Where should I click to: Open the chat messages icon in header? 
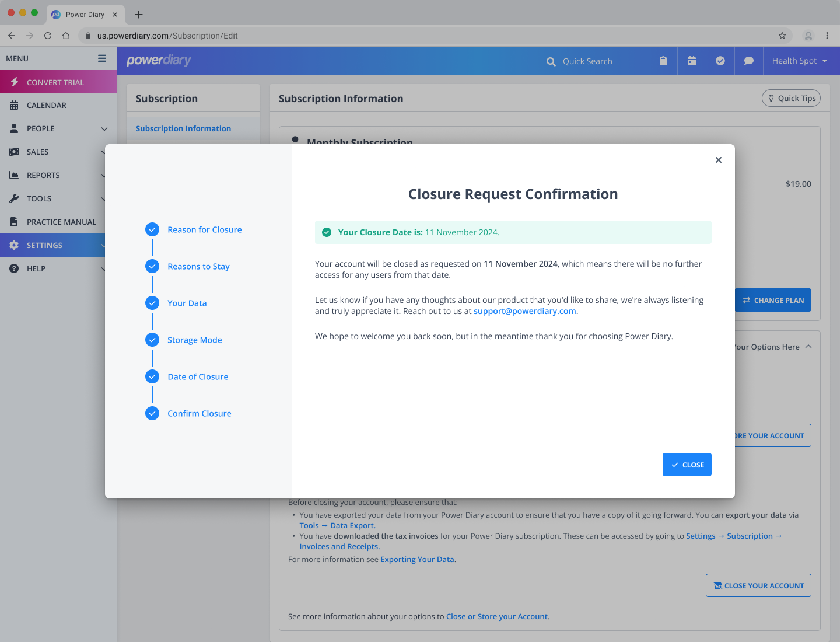click(x=749, y=61)
